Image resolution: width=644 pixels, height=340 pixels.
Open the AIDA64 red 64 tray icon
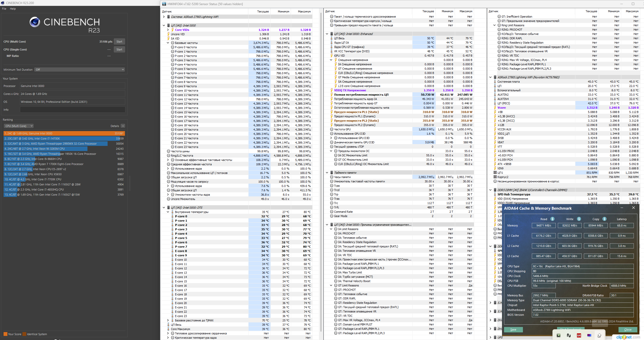pos(579,335)
